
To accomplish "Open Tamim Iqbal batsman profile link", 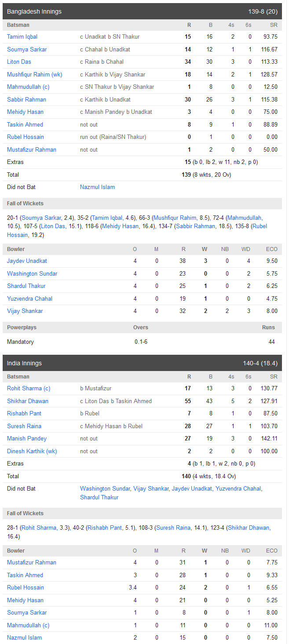I will click(22, 37).
